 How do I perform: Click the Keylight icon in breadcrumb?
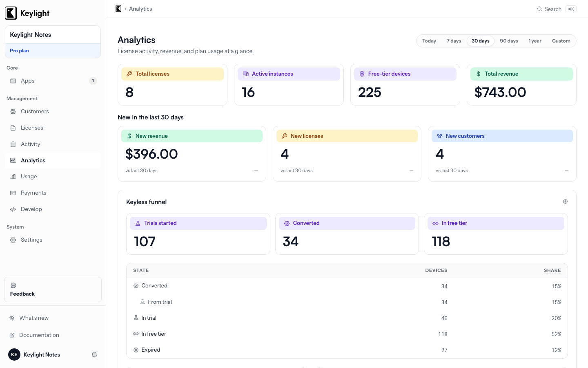pyautogui.click(x=118, y=9)
